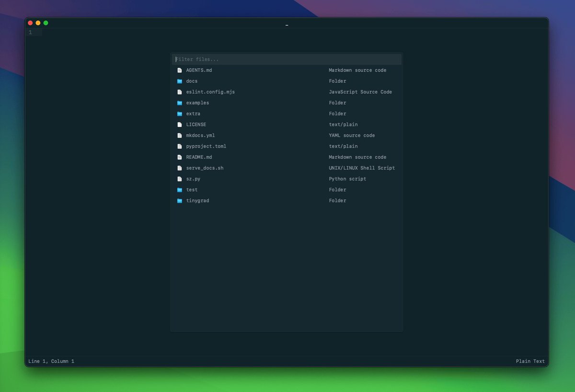Select the examples entry name
This screenshot has height=392, width=575.
click(x=197, y=103)
